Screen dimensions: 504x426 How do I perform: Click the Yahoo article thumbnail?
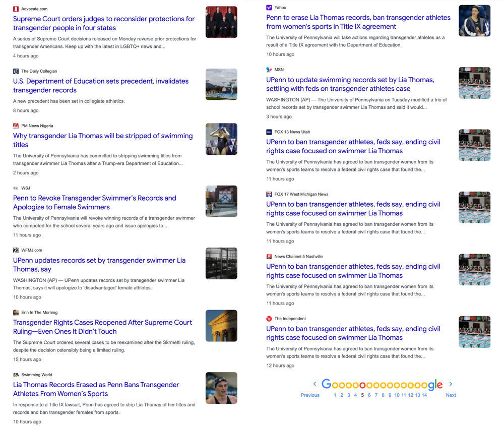click(474, 21)
